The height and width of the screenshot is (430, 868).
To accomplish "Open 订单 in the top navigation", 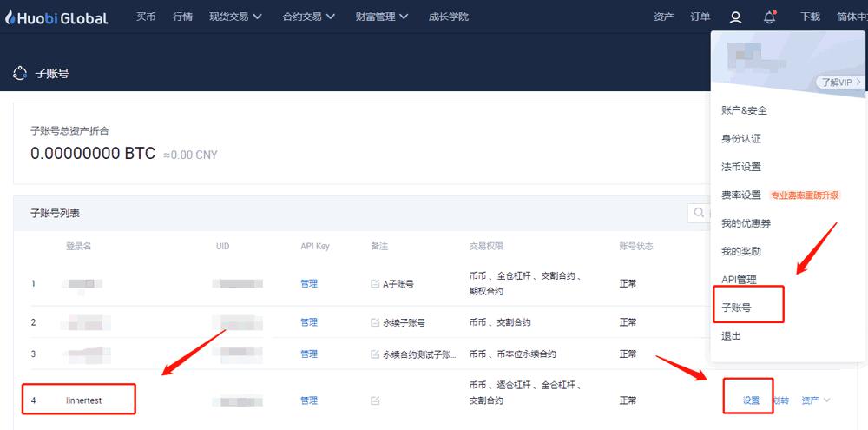I will 700,17.
